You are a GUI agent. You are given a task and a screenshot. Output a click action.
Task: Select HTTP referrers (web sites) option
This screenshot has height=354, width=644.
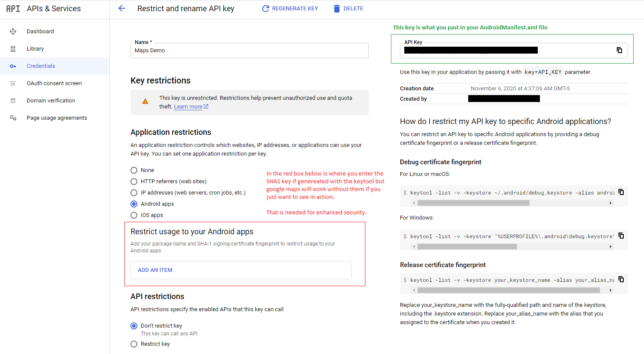tap(134, 182)
